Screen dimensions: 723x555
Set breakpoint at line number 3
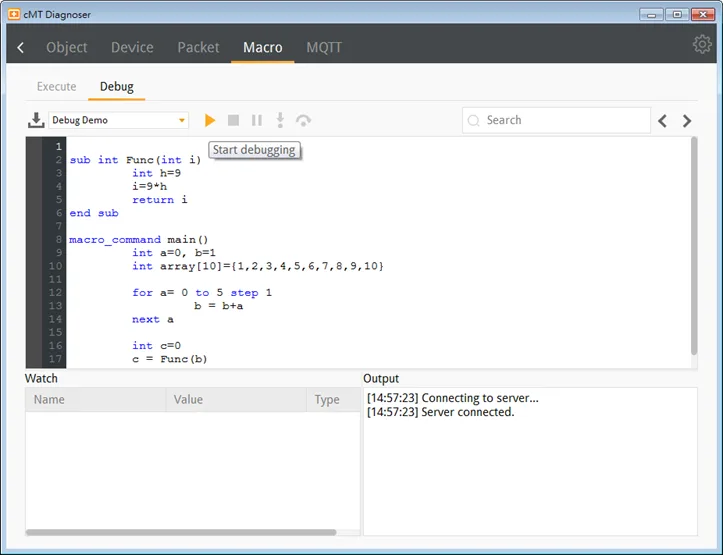click(x=59, y=173)
